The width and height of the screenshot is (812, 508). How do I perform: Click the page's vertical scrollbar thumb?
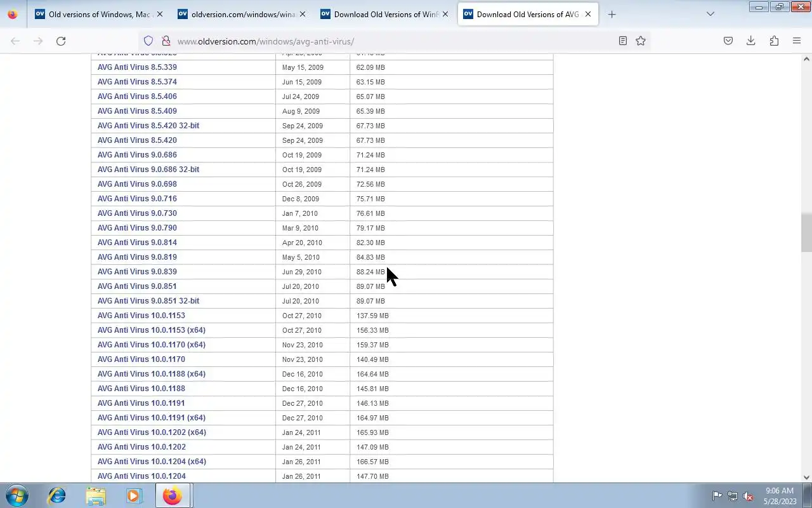tap(806, 232)
